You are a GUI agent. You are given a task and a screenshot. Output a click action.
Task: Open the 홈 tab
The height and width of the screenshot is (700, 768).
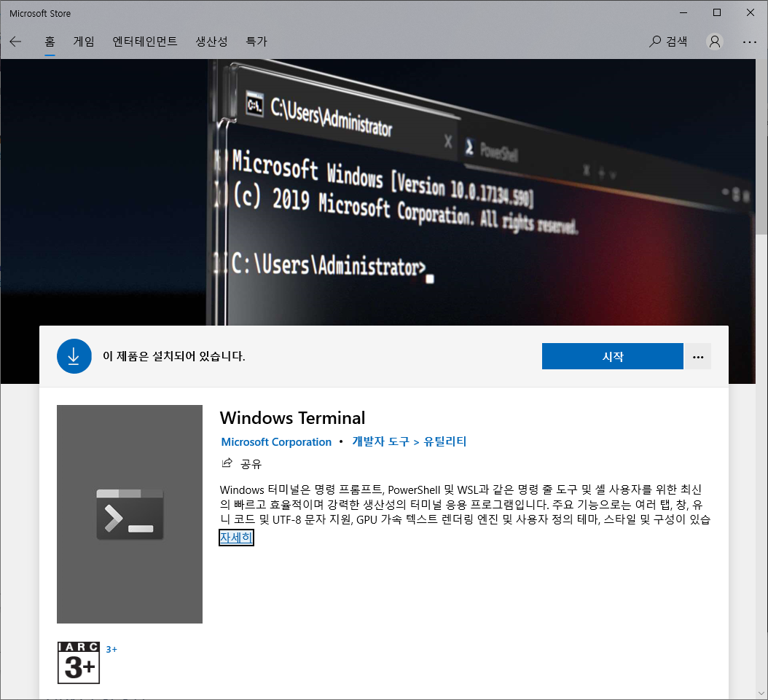[x=50, y=42]
